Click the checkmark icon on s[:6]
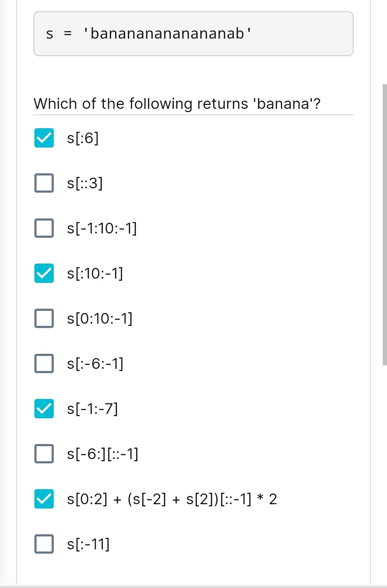The height and width of the screenshot is (588, 387). click(x=44, y=139)
